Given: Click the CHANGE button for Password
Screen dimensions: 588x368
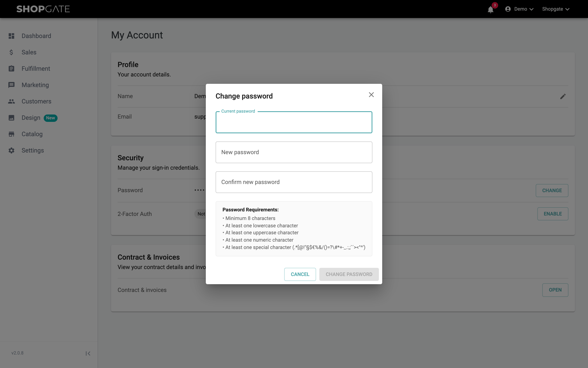Looking at the screenshot, I should pyautogui.click(x=552, y=191).
